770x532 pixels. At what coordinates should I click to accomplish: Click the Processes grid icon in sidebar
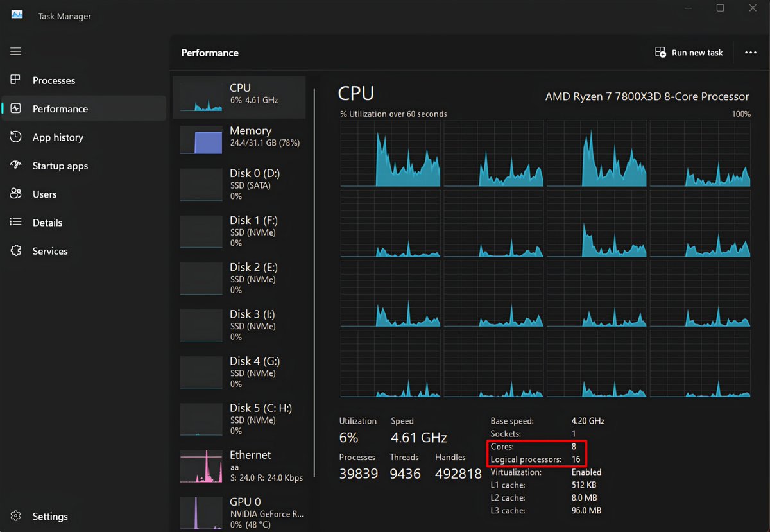point(16,80)
